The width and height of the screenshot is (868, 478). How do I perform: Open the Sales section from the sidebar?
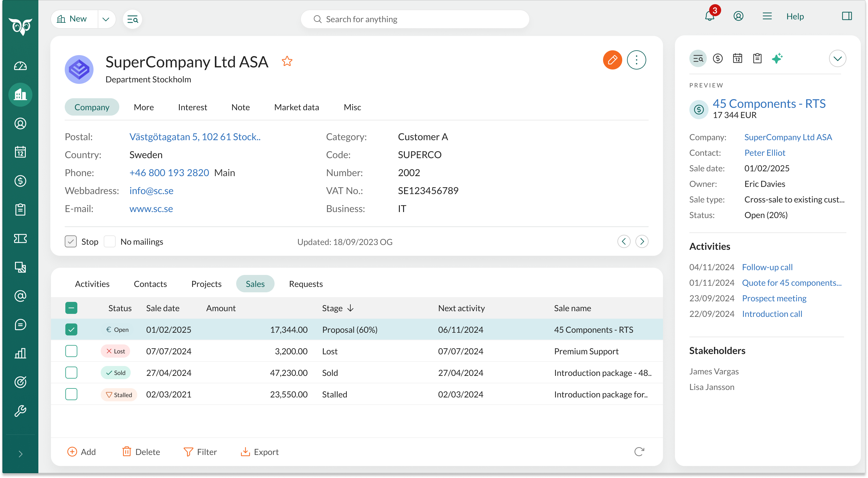(x=20, y=181)
